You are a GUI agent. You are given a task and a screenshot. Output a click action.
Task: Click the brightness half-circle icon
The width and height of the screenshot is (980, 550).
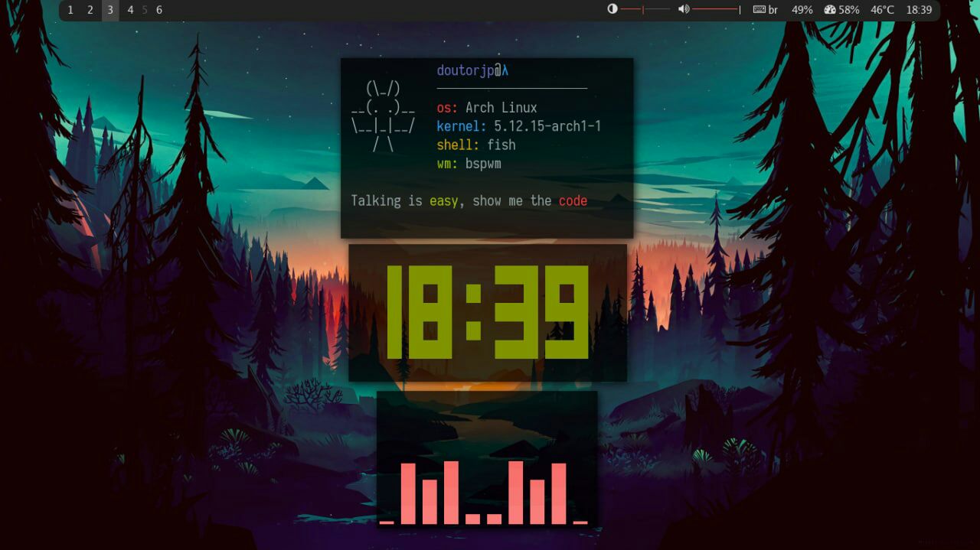click(612, 9)
